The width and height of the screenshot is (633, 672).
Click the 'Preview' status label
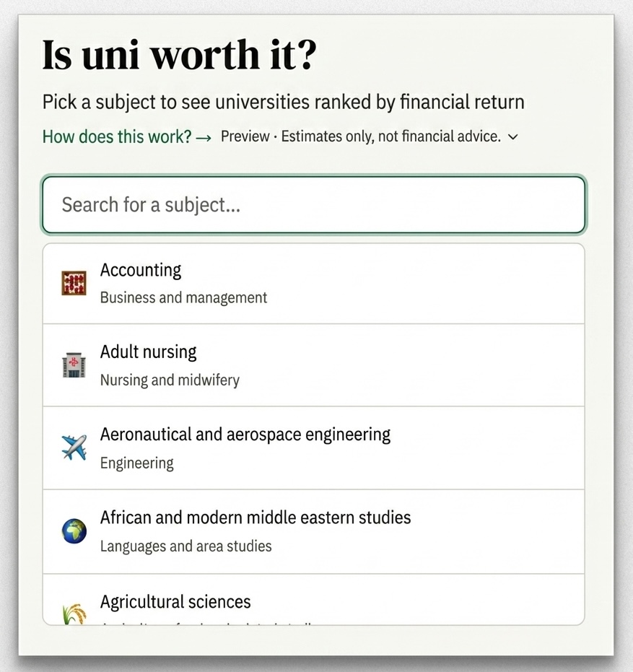(x=245, y=136)
